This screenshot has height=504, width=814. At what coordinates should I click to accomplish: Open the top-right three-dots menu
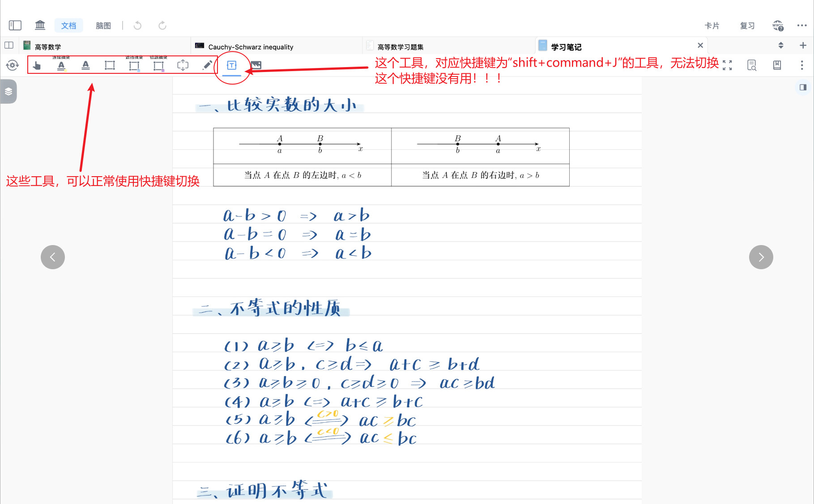tap(802, 25)
